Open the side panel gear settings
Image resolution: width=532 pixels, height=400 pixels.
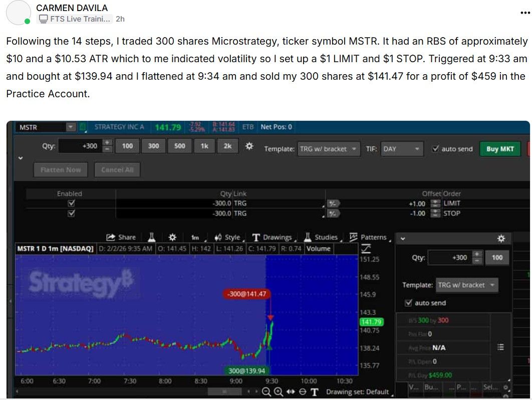(x=501, y=239)
